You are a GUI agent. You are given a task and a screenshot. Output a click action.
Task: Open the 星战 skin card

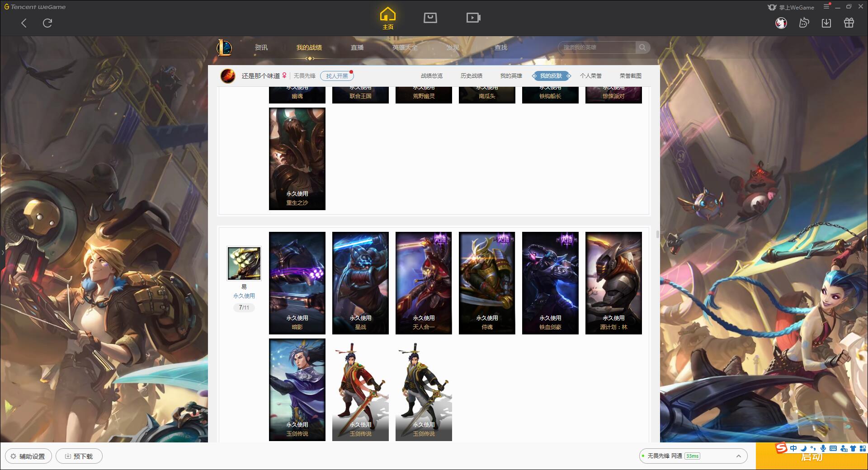(360, 283)
